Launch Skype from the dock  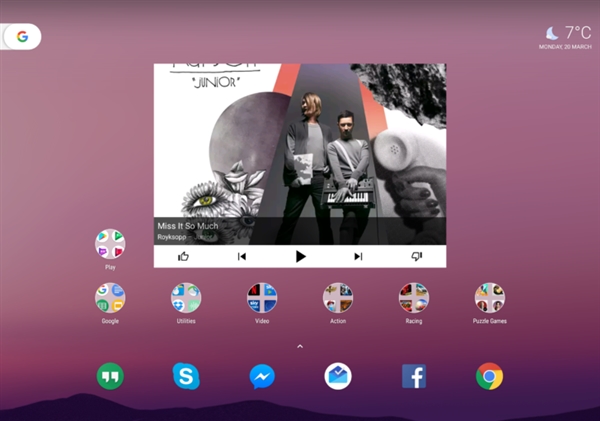coord(186,376)
